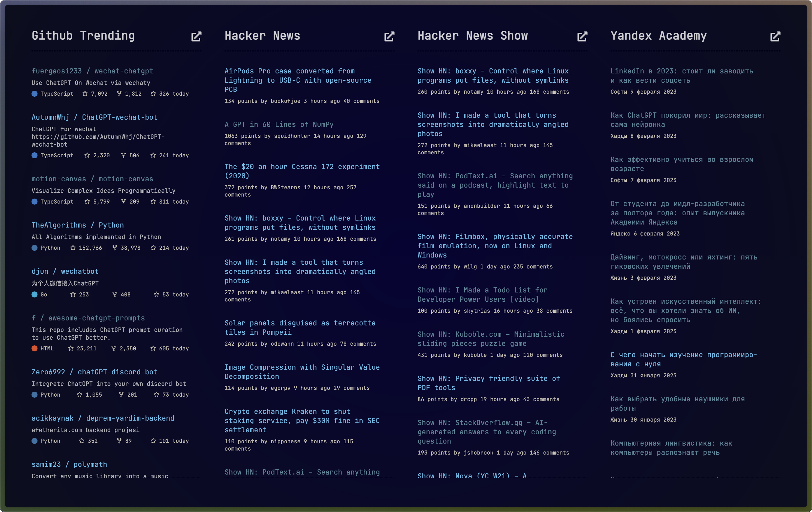Viewport: 812px width, 512px height.
Task: Open Zero6992 / chatGPT-discord-bot repository
Action: 94,372
